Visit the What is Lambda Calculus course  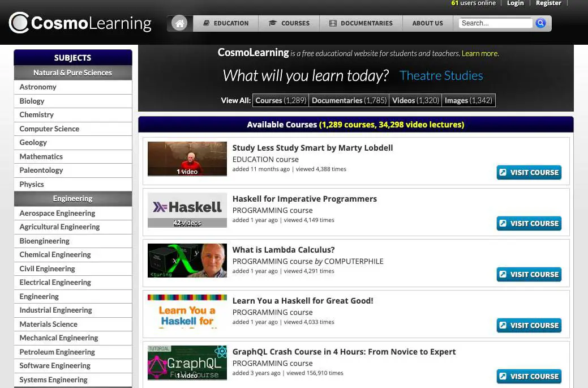click(x=529, y=275)
